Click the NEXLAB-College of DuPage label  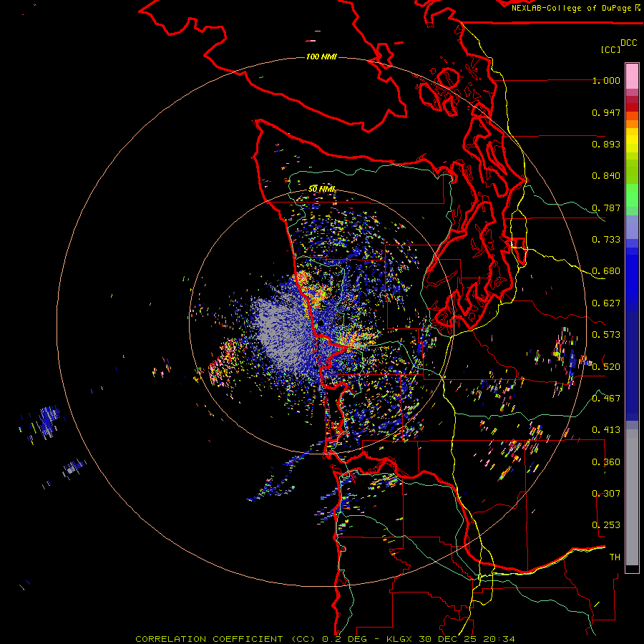coord(572,8)
